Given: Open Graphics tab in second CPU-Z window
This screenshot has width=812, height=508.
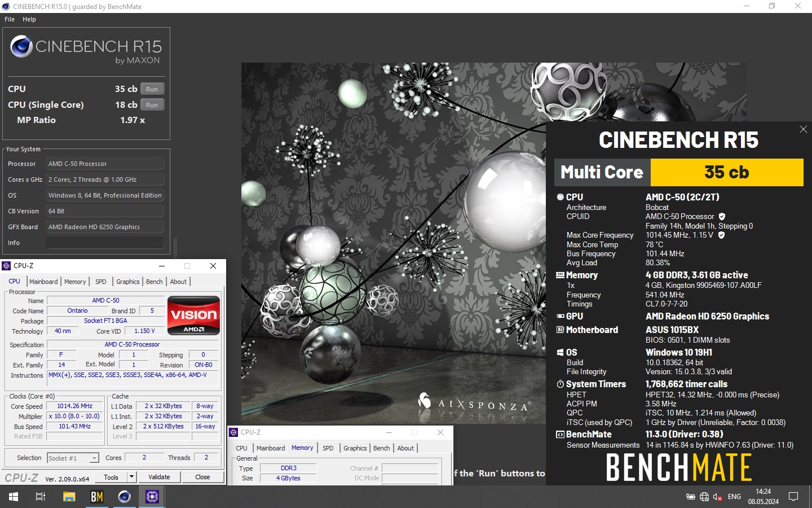Looking at the screenshot, I should 355,448.
